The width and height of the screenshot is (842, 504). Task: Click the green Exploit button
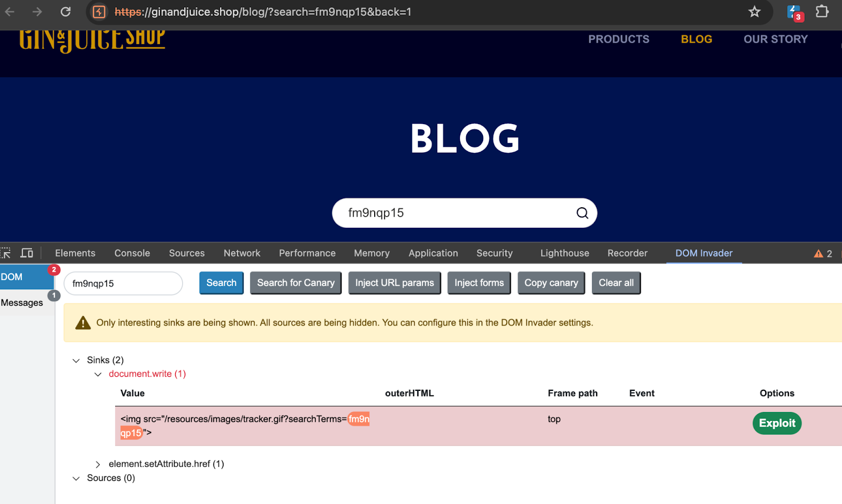click(777, 424)
